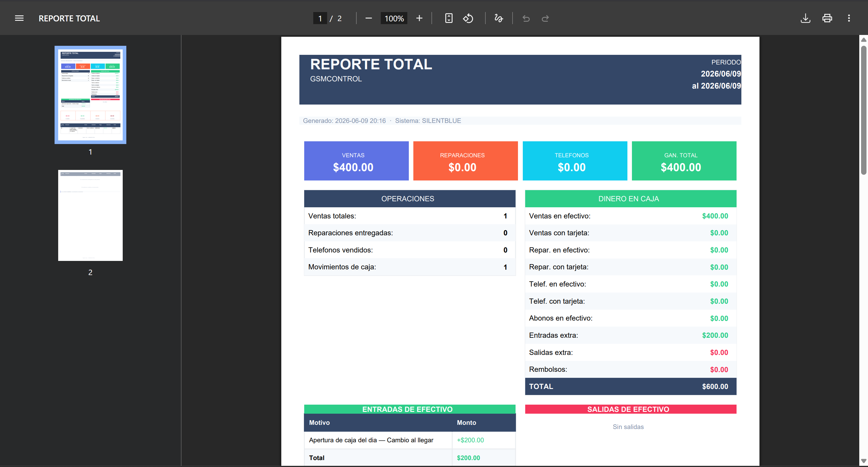The image size is (868, 467).
Task: Click the scrollbar down arrow
Action: tap(863, 461)
